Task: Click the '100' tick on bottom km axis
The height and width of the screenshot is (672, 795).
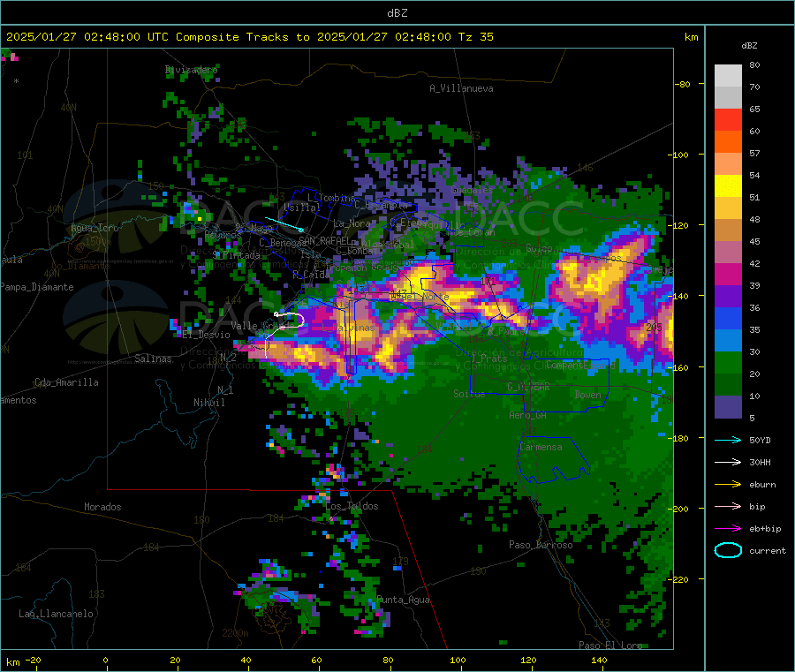Action: [458, 661]
